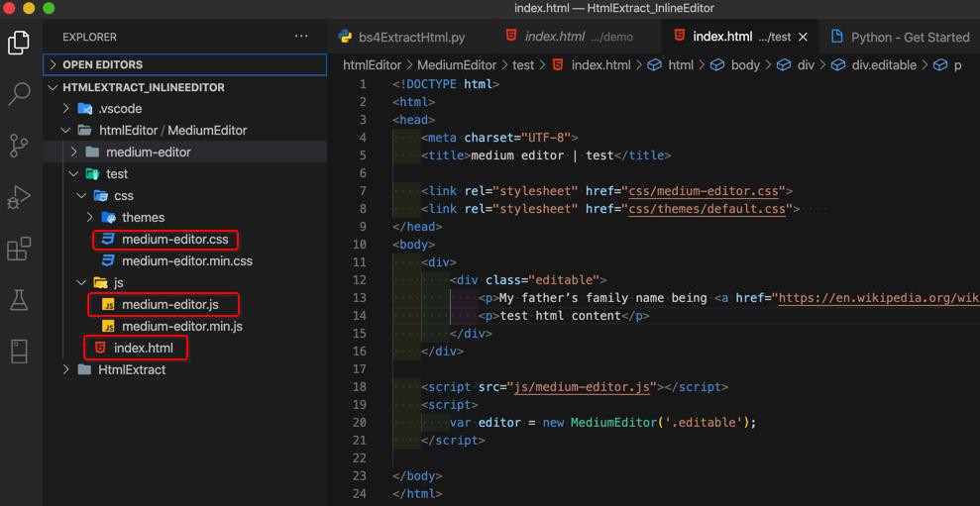Open js/medium-editor.js link on line 18
Viewport: 980px width, 506px height.
(x=582, y=387)
